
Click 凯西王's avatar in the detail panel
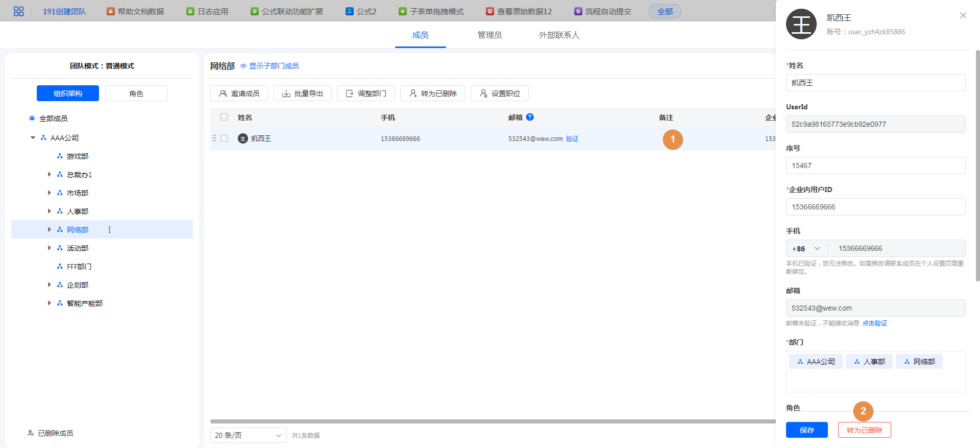click(801, 24)
